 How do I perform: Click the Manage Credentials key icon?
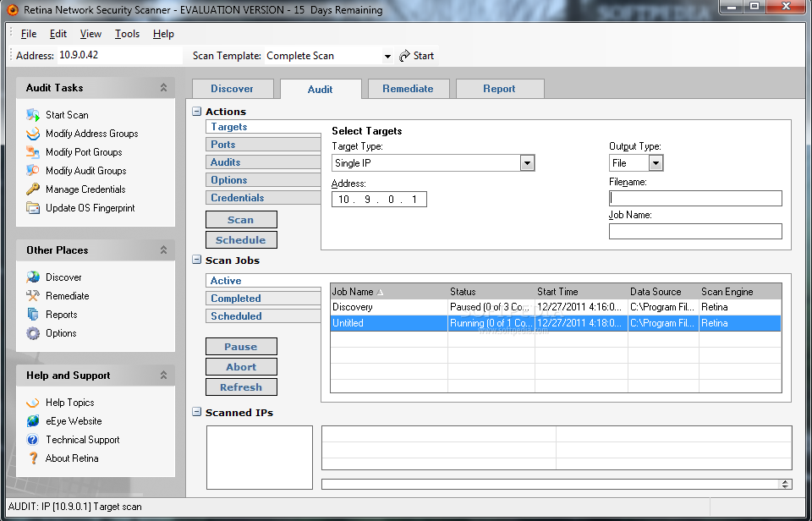click(33, 189)
